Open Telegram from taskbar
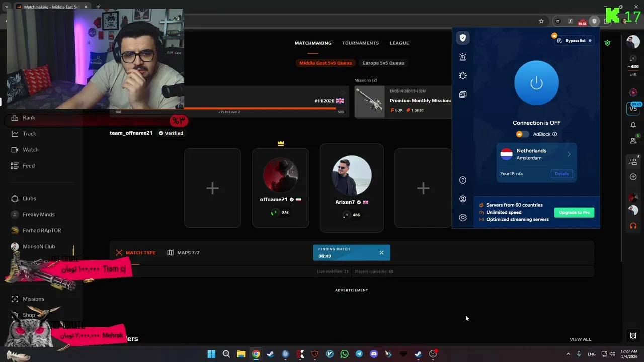The image size is (644, 362). 359,354
